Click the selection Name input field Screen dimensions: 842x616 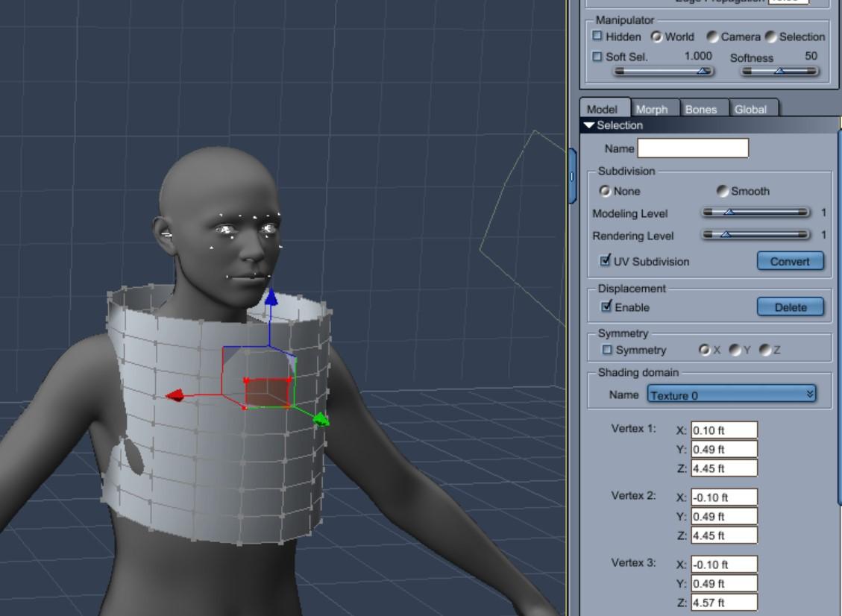tap(693, 148)
